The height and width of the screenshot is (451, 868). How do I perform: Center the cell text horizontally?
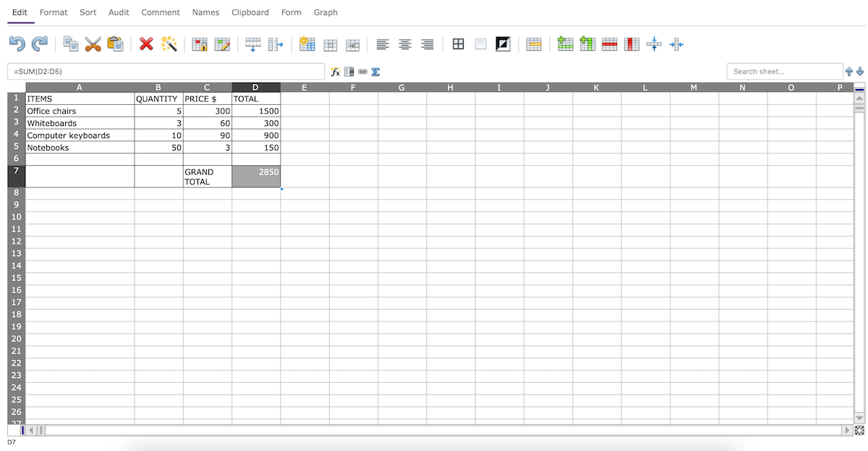point(404,44)
